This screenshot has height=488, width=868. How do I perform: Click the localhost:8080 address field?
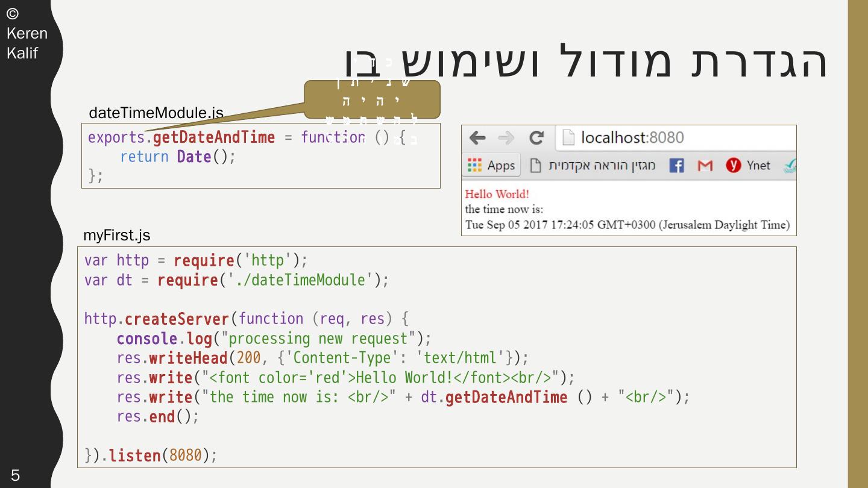676,138
